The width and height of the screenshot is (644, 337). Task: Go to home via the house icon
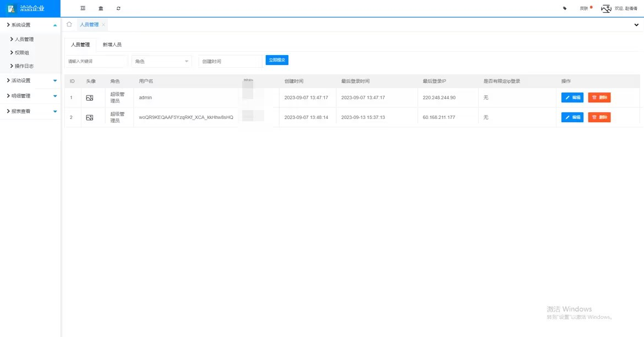pyautogui.click(x=69, y=24)
